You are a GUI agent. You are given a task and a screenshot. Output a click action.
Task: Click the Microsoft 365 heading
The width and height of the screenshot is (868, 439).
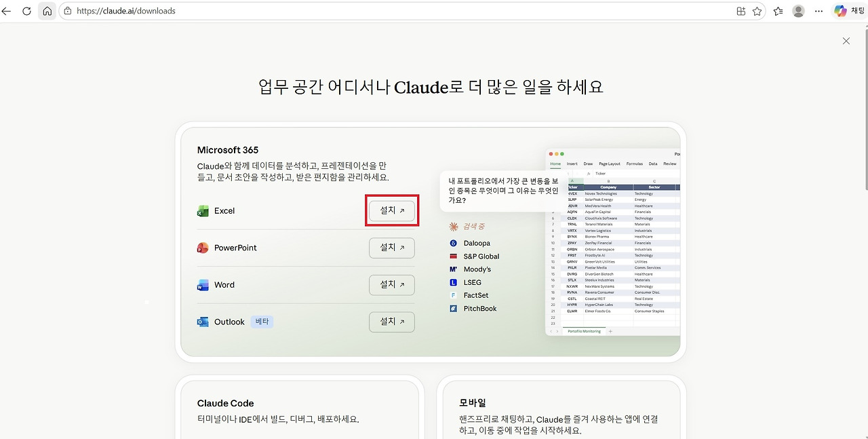tap(228, 150)
